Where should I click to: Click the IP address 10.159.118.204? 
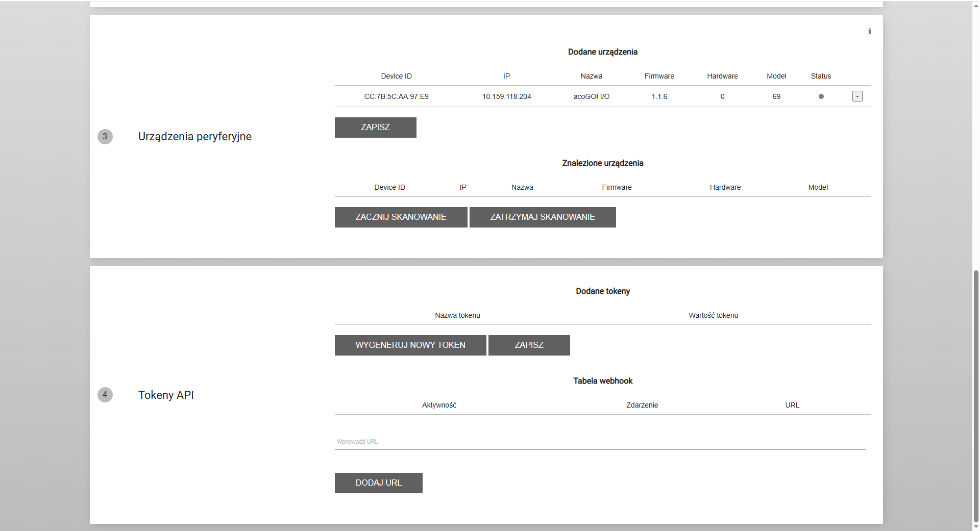(x=506, y=96)
